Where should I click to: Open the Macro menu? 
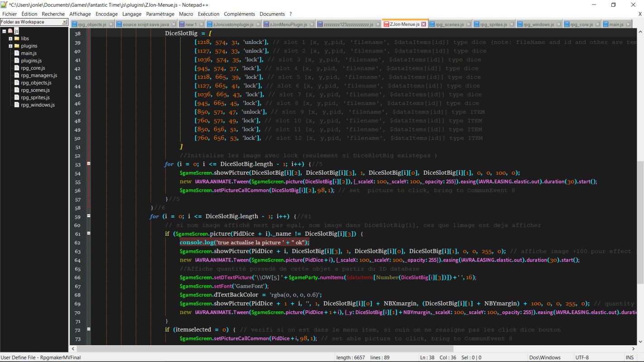186,14
